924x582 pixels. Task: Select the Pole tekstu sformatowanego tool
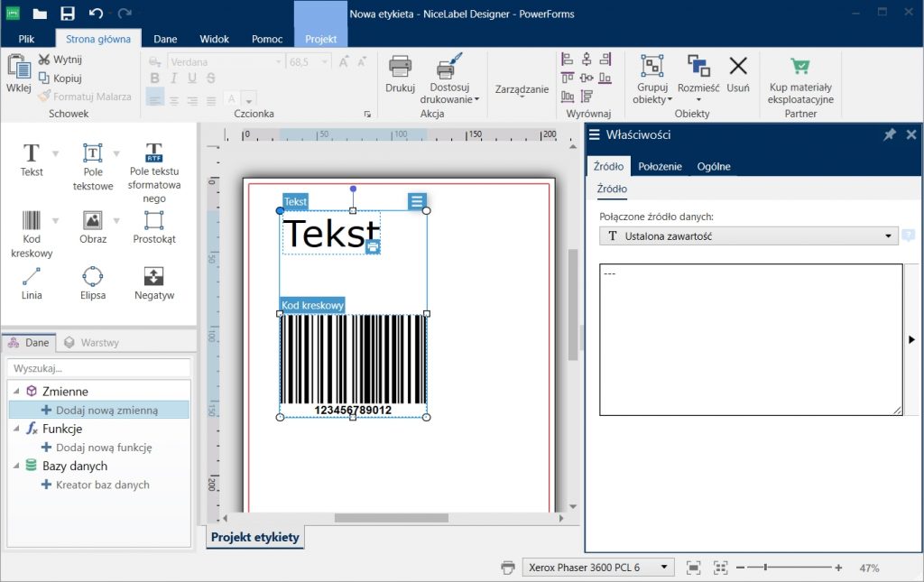(x=153, y=172)
